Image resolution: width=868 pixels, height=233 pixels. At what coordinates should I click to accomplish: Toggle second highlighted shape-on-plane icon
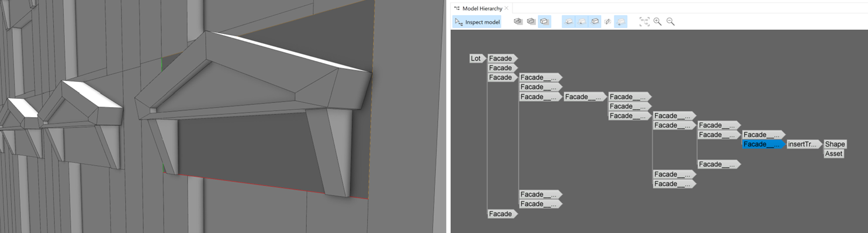[x=582, y=22]
